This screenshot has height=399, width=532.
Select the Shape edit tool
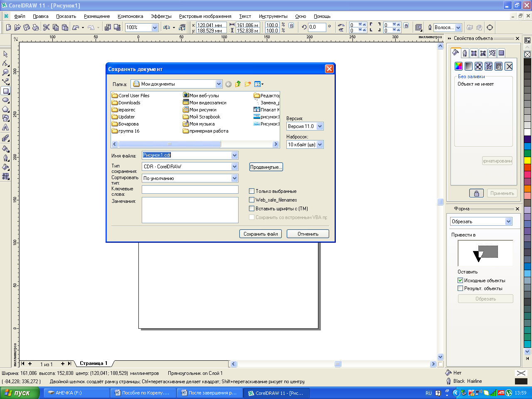(x=5, y=63)
